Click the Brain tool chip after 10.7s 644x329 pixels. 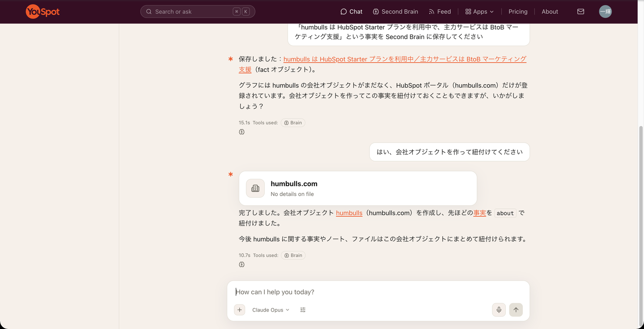[293, 255]
